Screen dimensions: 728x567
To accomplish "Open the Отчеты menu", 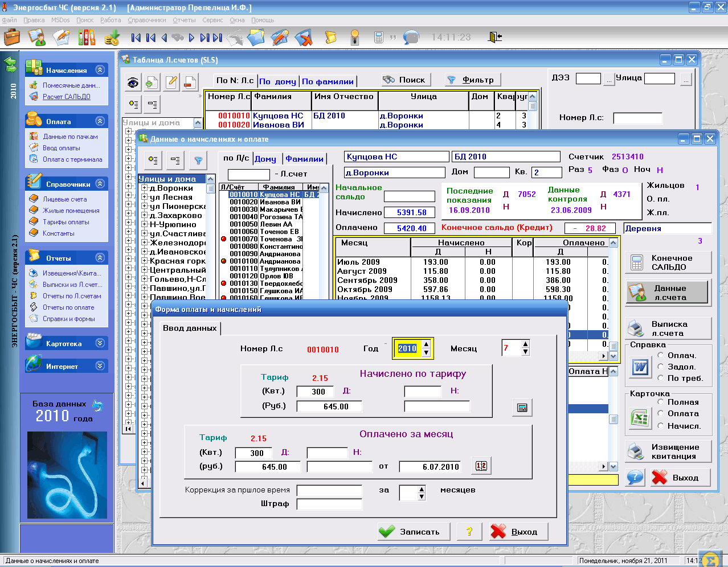I will tap(184, 20).
